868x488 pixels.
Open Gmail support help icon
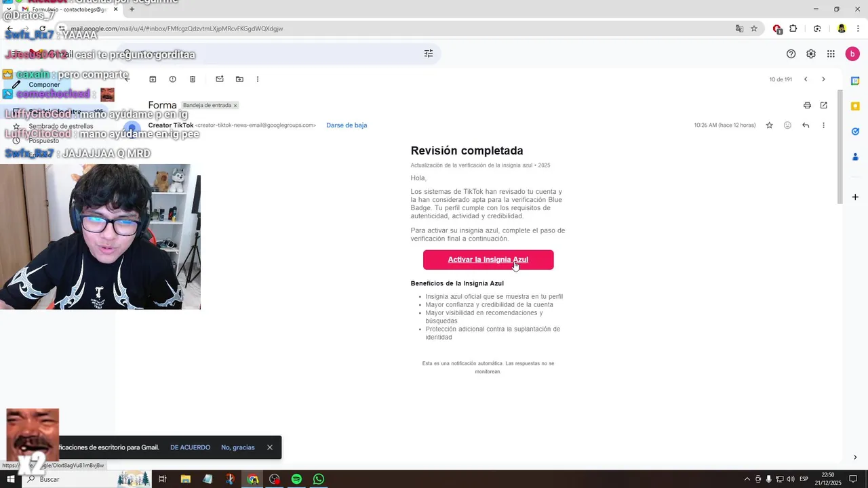pyautogui.click(x=791, y=54)
